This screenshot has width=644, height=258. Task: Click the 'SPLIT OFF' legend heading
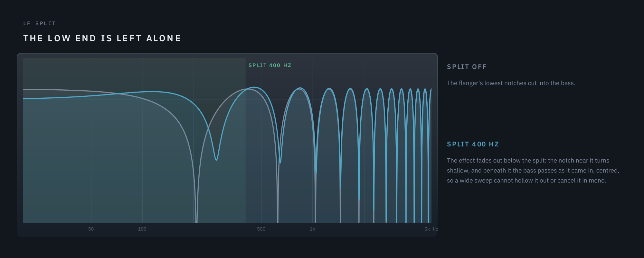click(467, 67)
